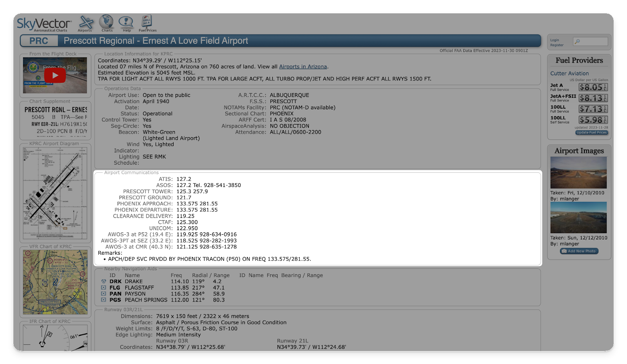This screenshot has width=627, height=364.
Task: Click the PGS navaid symbol icon
Action: [103, 300]
